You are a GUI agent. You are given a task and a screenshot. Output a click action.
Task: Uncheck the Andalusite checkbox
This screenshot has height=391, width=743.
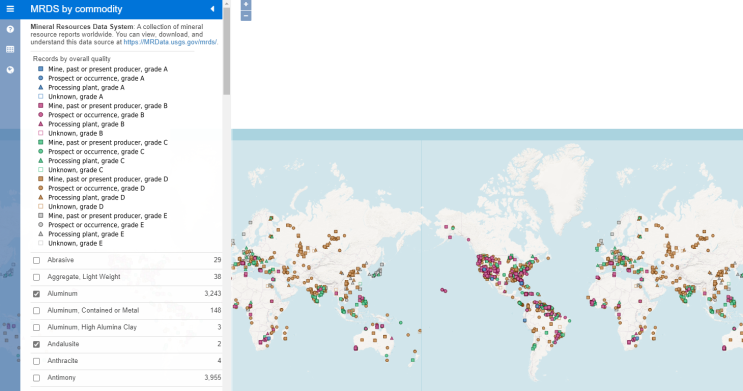coord(36,345)
